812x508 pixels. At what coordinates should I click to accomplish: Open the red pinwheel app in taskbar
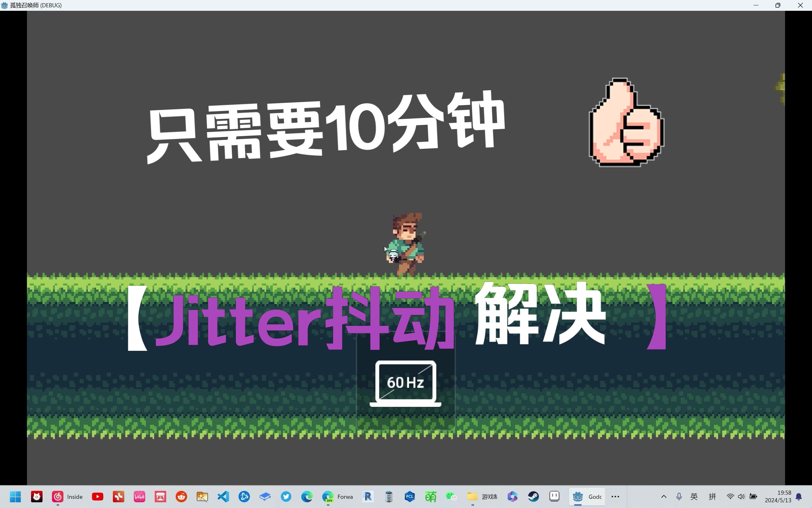[118, 496]
